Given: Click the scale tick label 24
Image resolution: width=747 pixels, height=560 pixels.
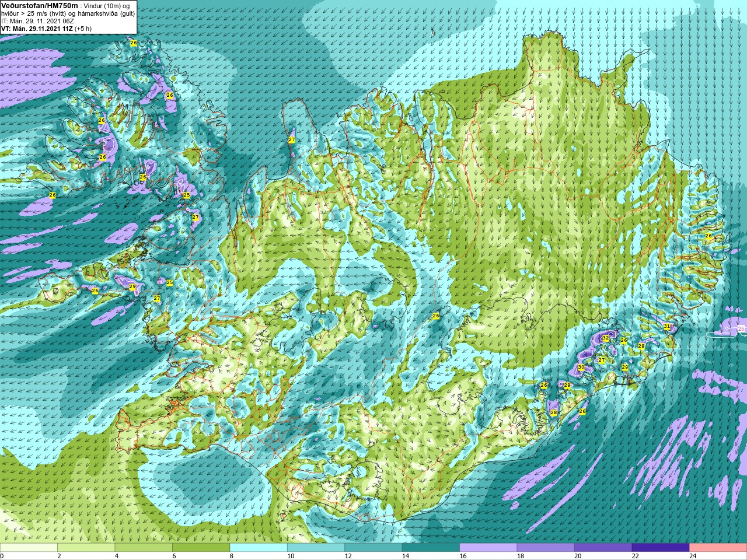Looking at the screenshot, I should click(693, 556).
